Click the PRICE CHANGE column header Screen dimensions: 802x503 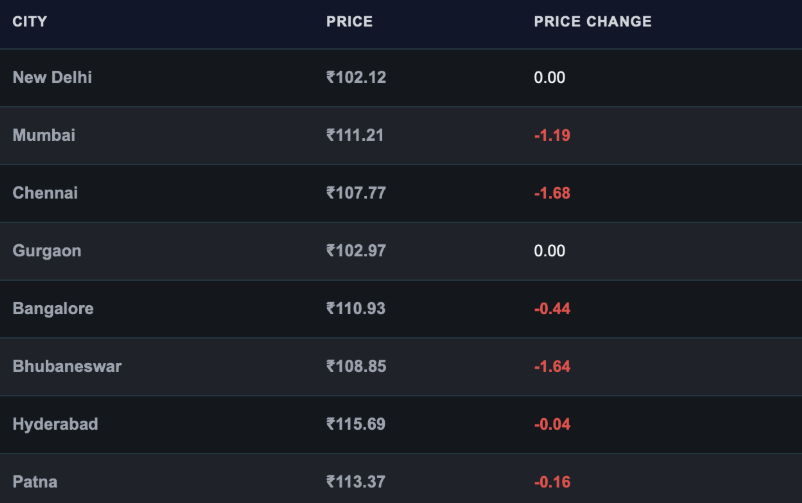click(593, 21)
